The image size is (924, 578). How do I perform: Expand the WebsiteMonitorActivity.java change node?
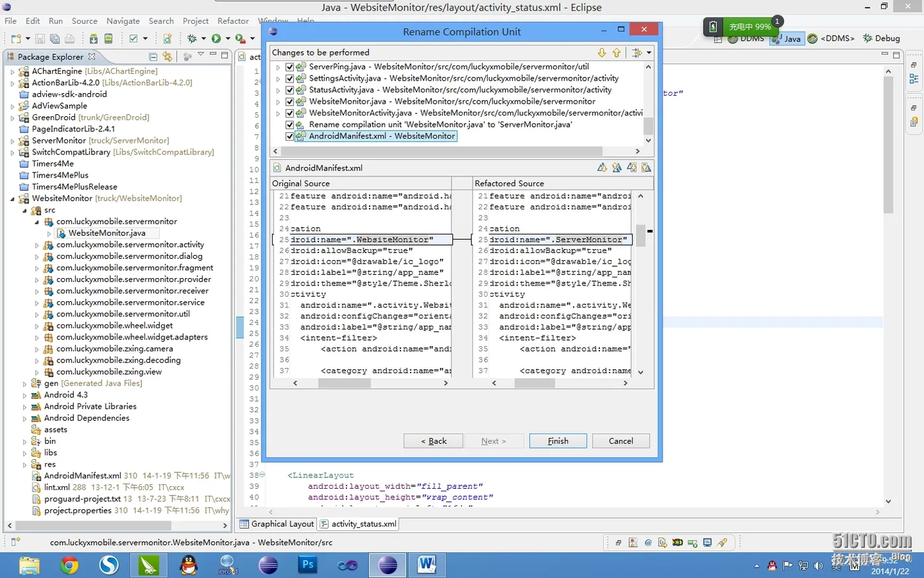(x=278, y=113)
